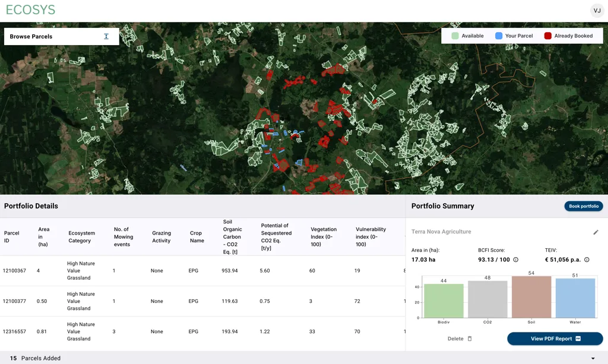This screenshot has height=364, width=608.
Task: Click the info icon next to TEIV value
Action: coord(587,259)
